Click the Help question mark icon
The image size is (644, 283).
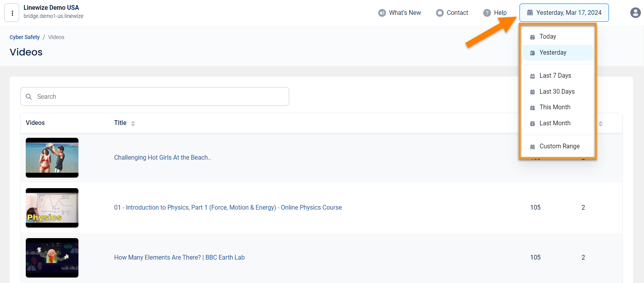(487, 13)
